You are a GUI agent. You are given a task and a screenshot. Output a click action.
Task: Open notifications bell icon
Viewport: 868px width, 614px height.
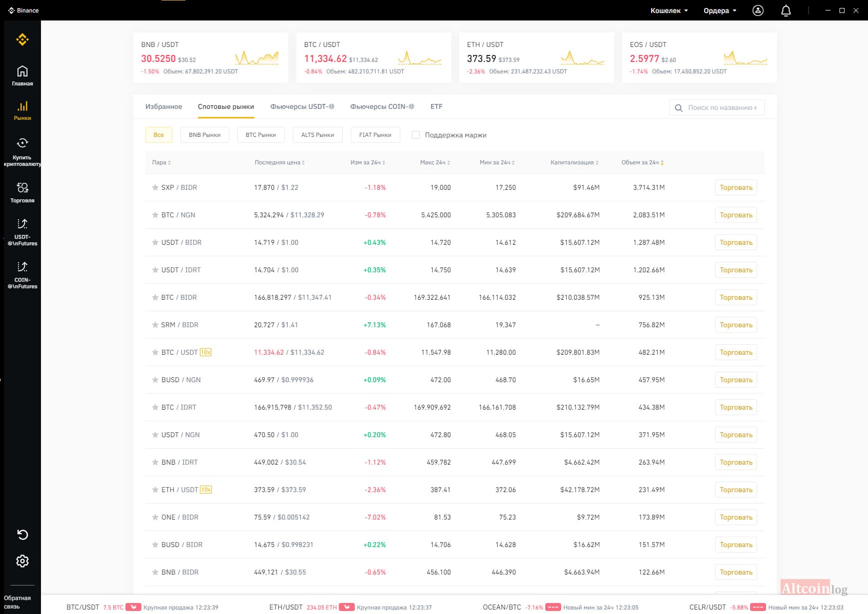click(786, 10)
